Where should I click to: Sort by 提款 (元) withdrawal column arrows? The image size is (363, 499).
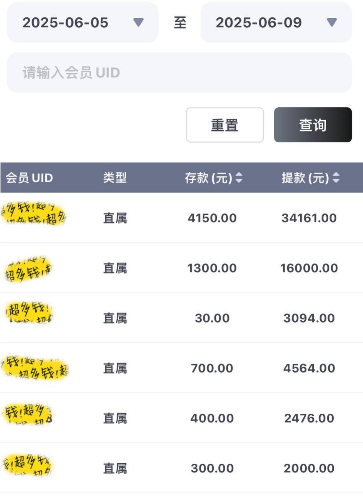pyautogui.click(x=336, y=178)
